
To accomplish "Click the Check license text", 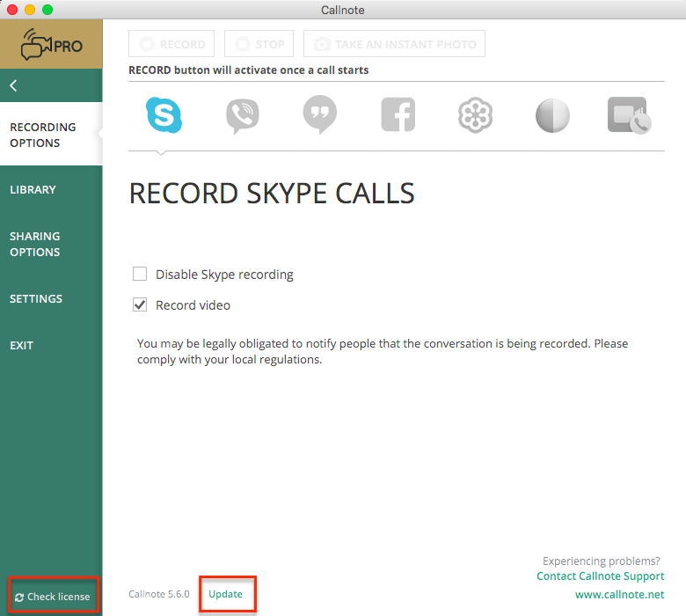I will [x=59, y=597].
